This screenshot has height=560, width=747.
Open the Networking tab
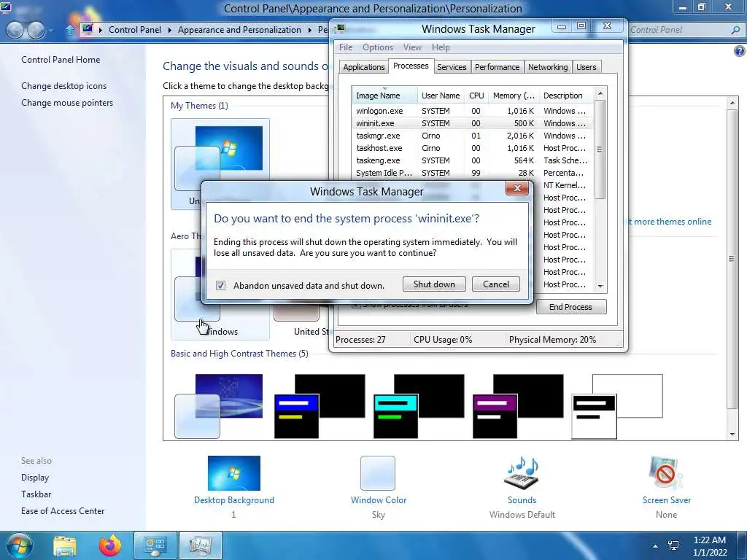[x=548, y=67]
